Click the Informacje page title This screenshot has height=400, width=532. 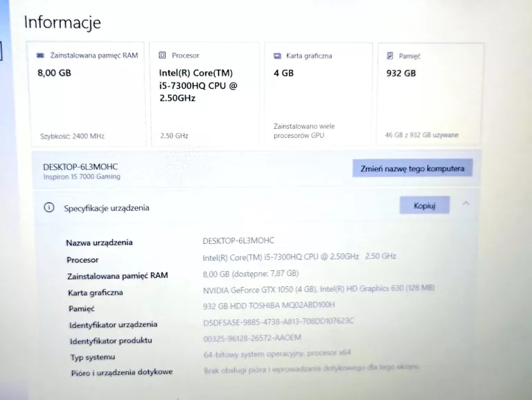(x=62, y=22)
